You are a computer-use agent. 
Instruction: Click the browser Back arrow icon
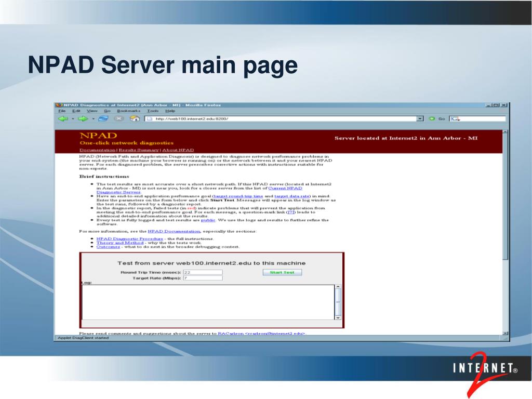63,118
